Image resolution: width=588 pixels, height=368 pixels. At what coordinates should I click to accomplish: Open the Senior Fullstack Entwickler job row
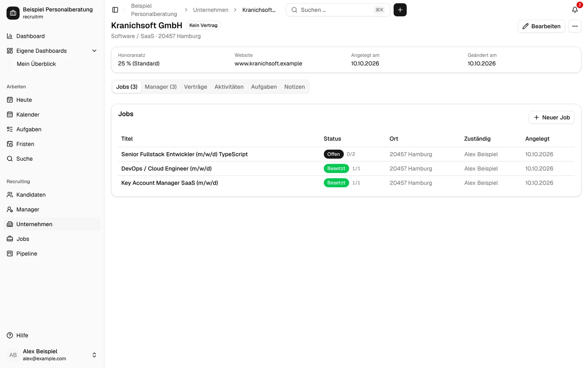(346, 154)
